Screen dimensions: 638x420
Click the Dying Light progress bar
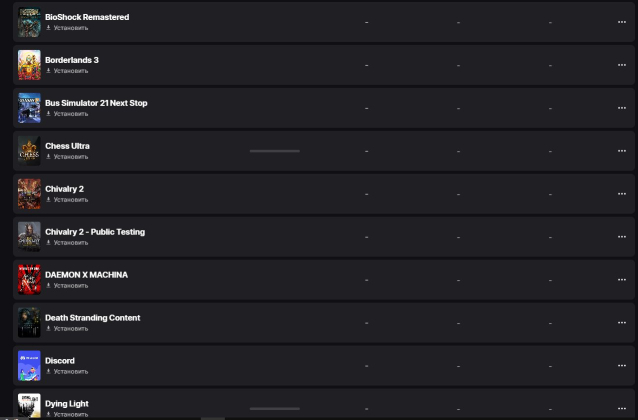tap(274, 408)
